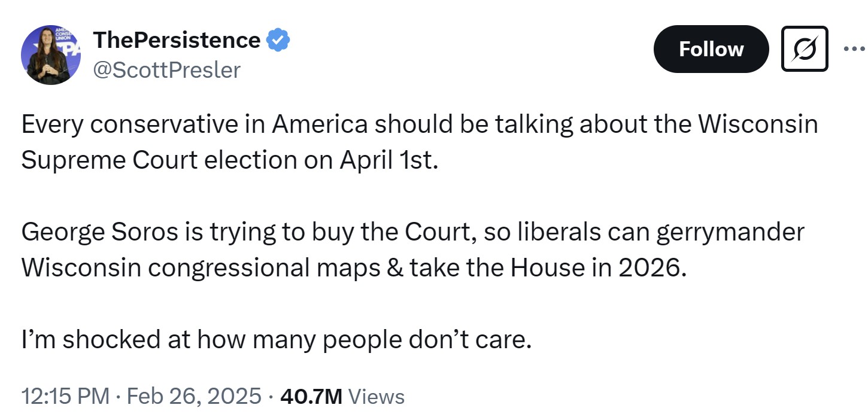
Task: Click the "I'm shocked" closing sentence
Action: click(x=277, y=340)
